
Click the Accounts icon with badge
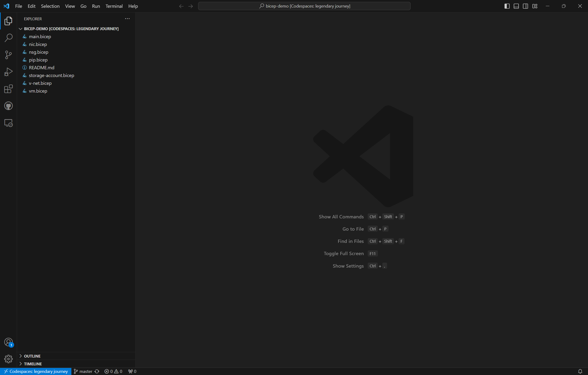tap(8, 342)
